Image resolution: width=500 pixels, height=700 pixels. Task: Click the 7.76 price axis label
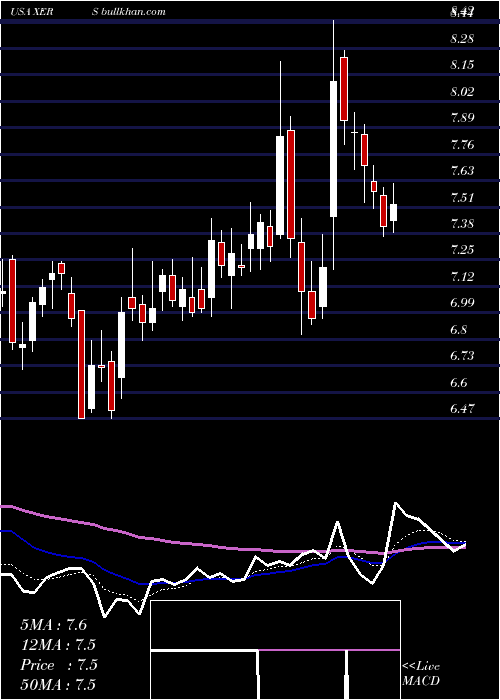click(462, 145)
